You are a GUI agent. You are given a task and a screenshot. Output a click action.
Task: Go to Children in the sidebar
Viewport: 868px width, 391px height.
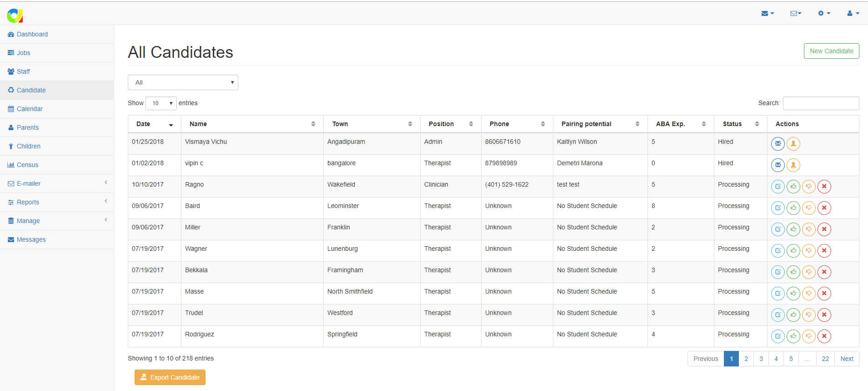coord(28,146)
